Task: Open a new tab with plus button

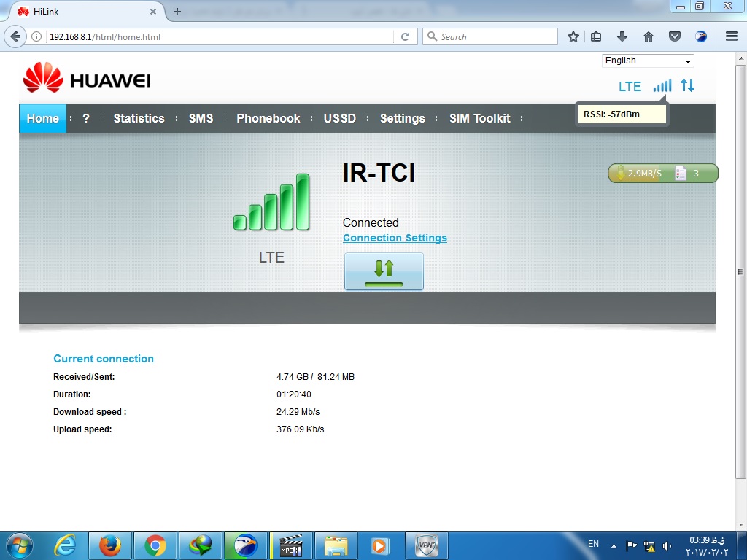Action: (177, 12)
